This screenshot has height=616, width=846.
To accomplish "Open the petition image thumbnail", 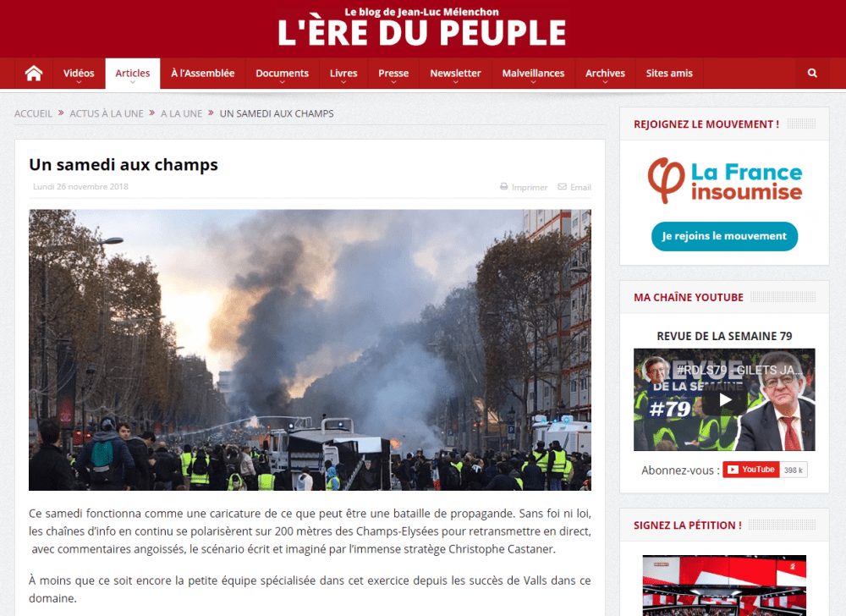I will coord(725,586).
